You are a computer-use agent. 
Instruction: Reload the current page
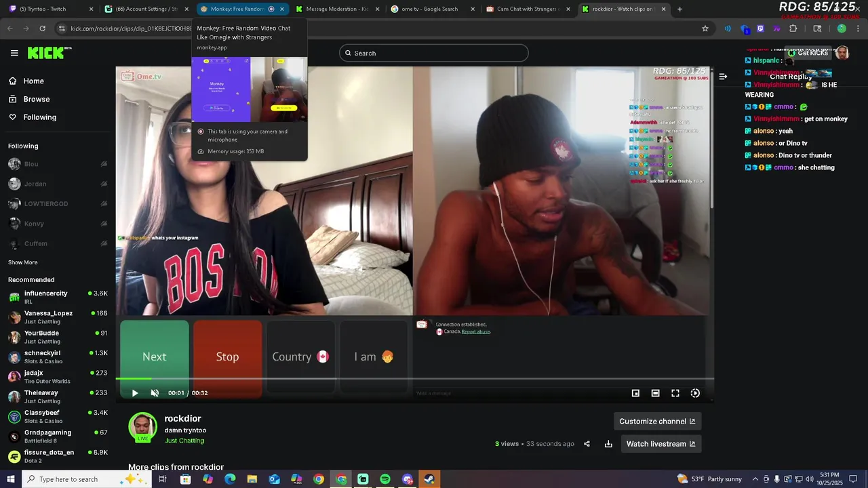tap(42, 28)
